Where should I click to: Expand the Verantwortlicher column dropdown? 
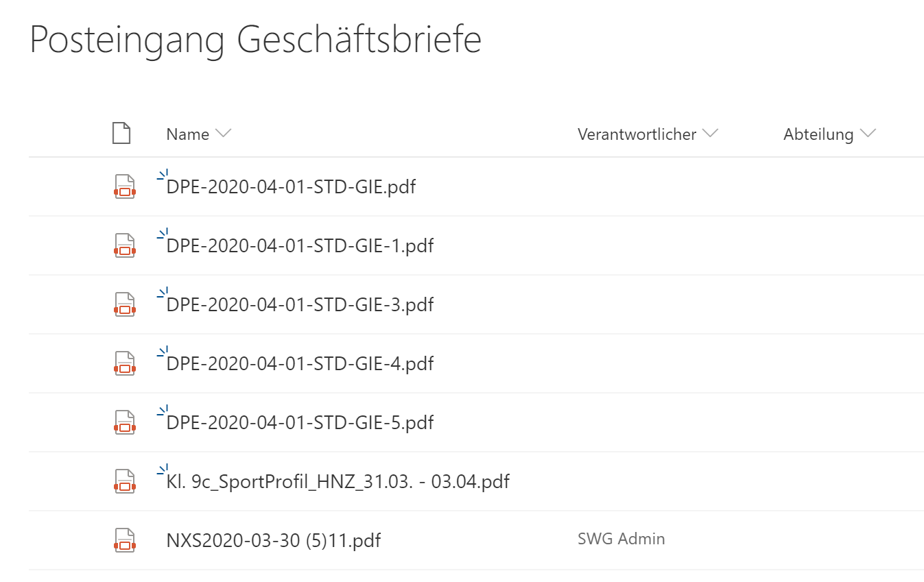coord(710,134)
